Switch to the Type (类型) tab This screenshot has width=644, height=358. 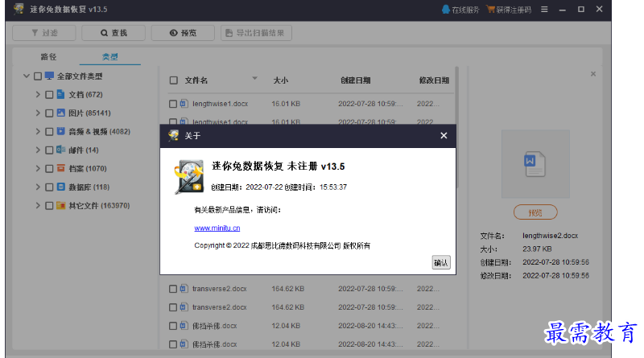110,56
